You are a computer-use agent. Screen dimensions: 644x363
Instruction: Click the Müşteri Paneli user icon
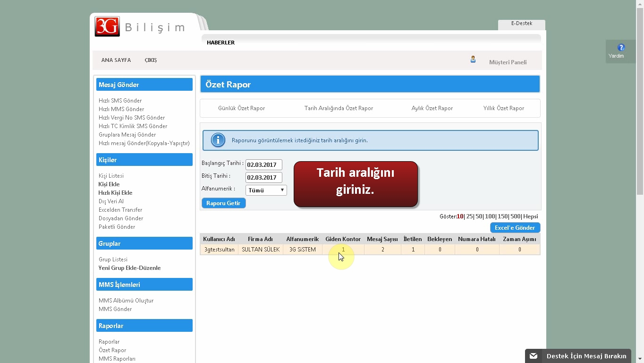(473, 60)
